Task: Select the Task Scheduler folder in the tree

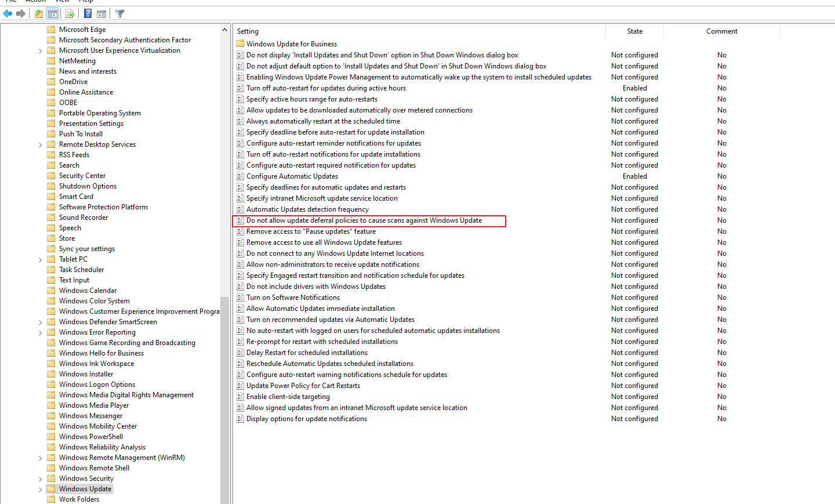Action: pos(82,269)
